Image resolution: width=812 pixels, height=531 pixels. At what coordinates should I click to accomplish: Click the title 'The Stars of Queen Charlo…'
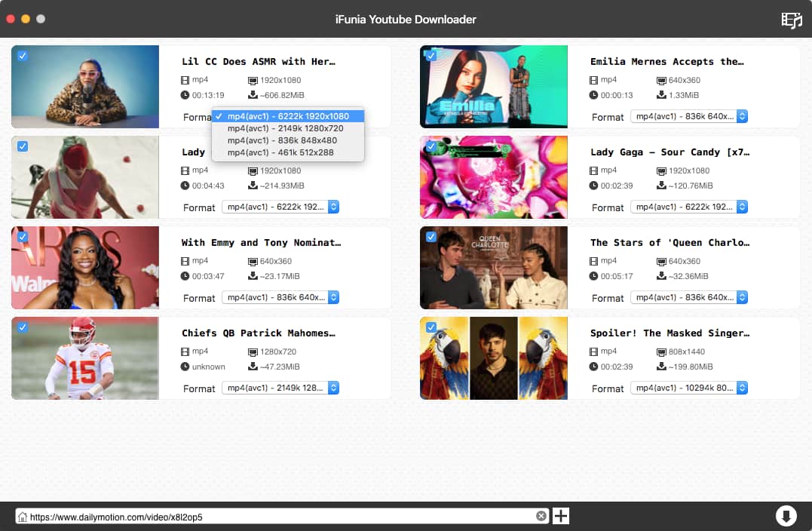pyautogui.click(x=670, y=243)
